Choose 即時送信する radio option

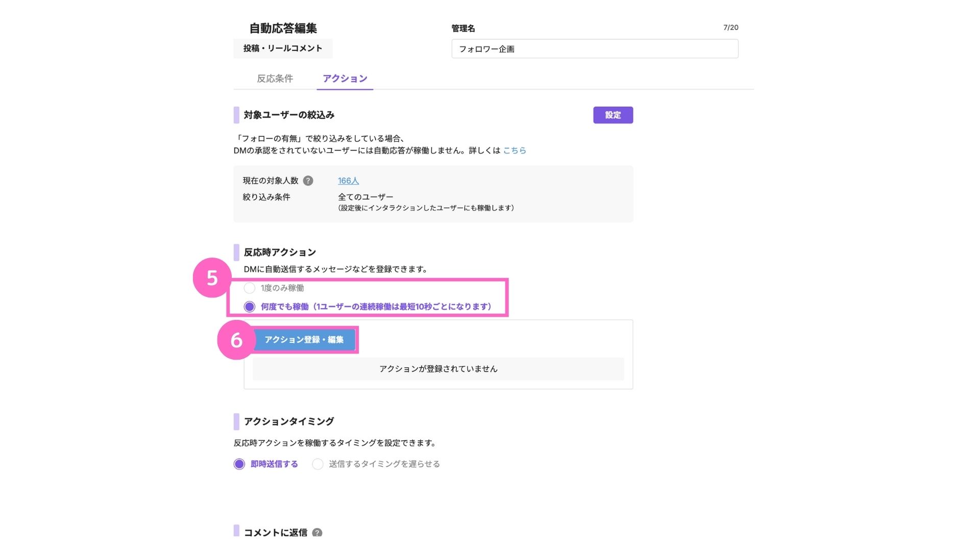coord(239,464)
